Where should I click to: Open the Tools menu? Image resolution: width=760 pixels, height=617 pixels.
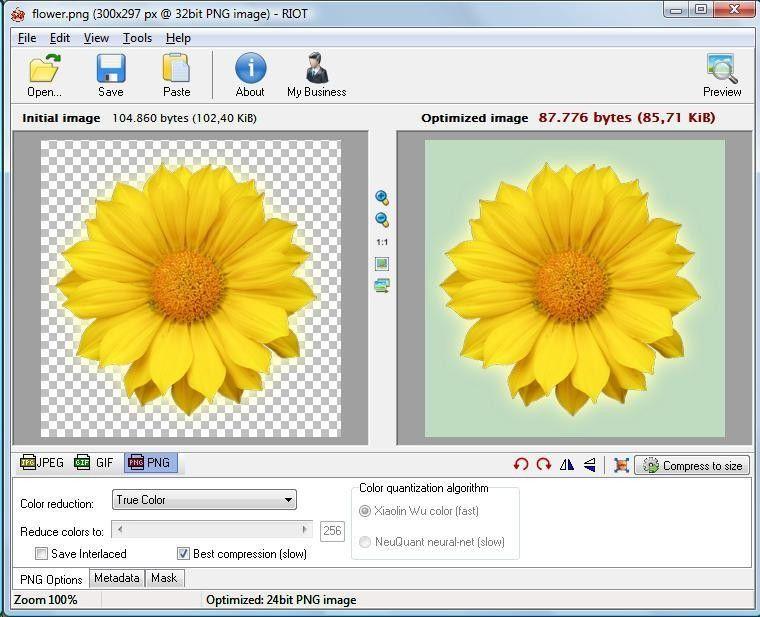(137, 38)
